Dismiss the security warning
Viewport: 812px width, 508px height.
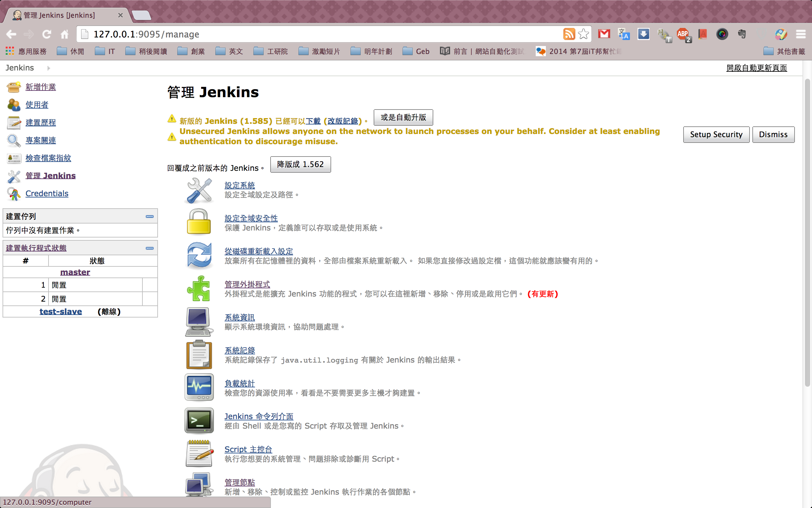(773, 134)
